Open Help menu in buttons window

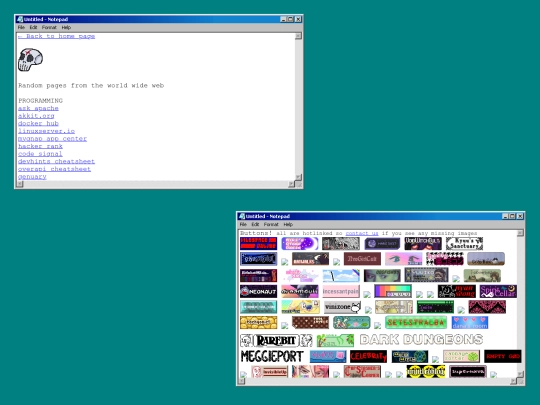point(288,224)
